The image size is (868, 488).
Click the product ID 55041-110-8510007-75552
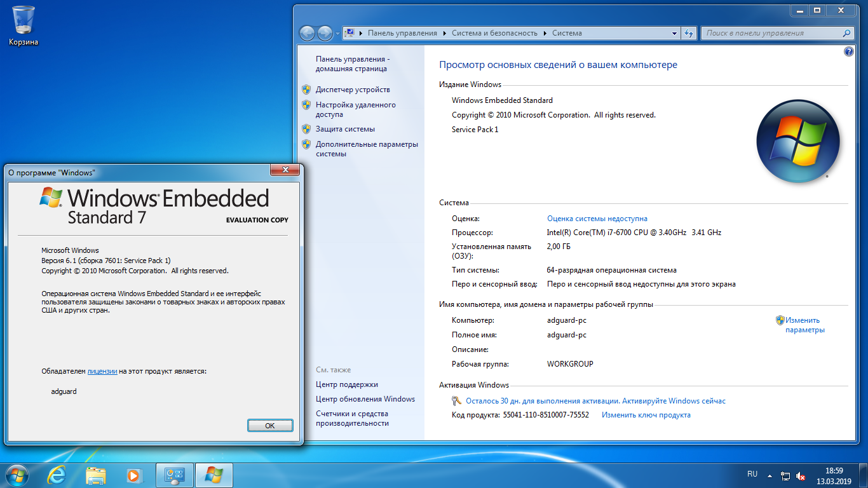[x=546, y=415]
